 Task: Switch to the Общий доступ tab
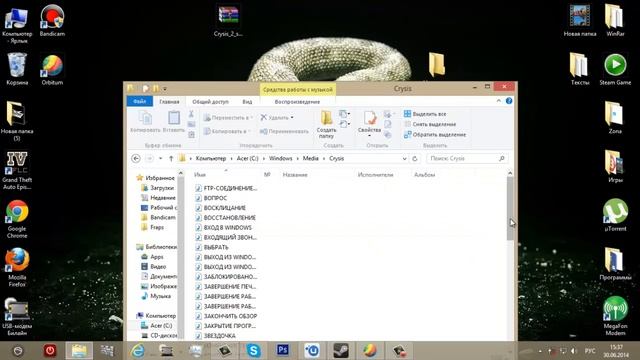coord(210,102)
